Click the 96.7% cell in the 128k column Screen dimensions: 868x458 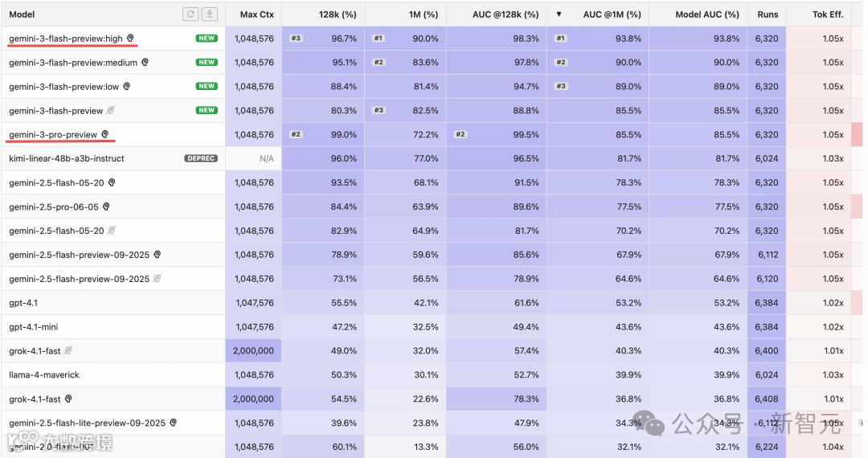323,39
